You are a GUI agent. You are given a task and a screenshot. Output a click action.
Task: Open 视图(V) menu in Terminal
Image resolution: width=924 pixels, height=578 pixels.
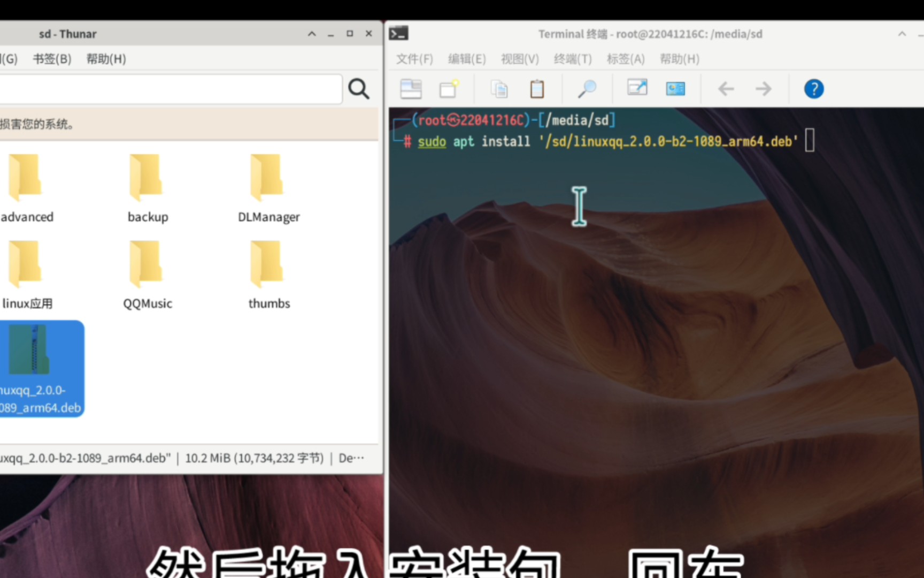520,59
